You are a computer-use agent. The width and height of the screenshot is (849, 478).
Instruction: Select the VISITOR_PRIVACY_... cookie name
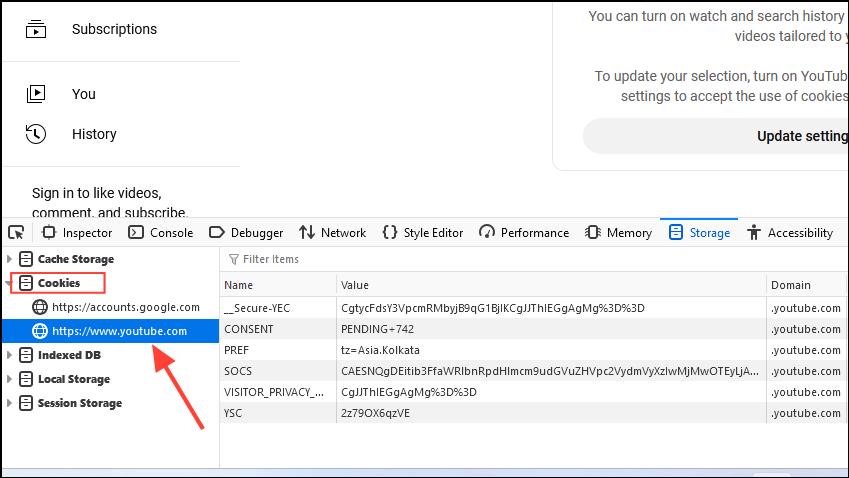pos(274,392)
